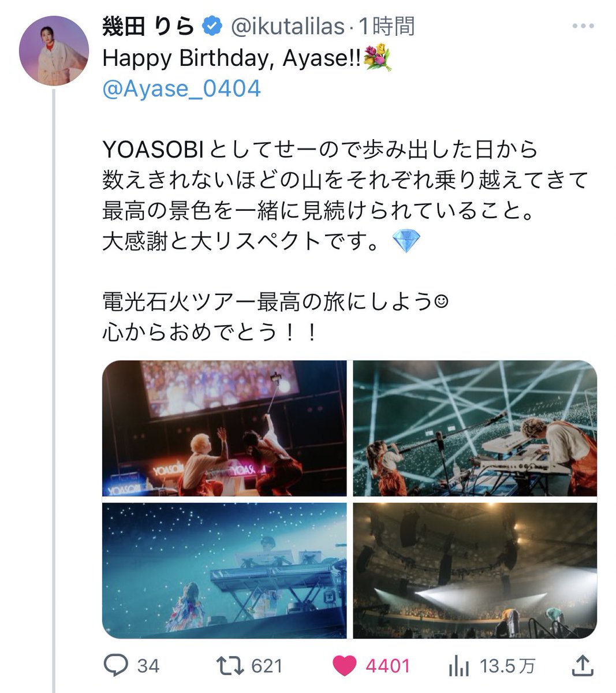Click the tweet body text about YOASOBI
Image resolution: width=616 pixels, height=693 pixels.
(x=345, y=241)
